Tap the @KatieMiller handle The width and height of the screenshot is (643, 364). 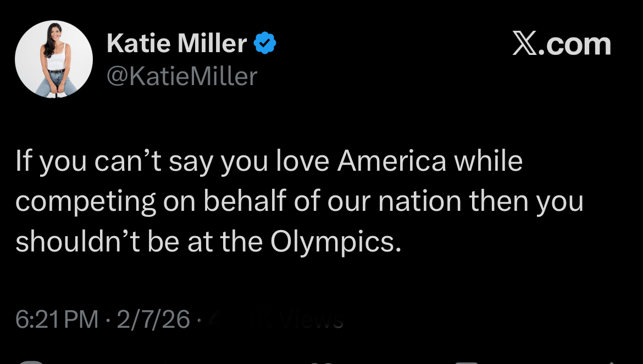click(x=182, y=76)
